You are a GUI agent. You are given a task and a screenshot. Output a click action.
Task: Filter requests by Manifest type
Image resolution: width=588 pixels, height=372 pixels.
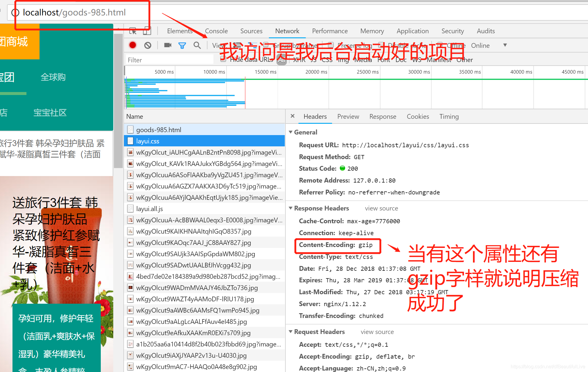pyautogui.click(x=439, y=60)
